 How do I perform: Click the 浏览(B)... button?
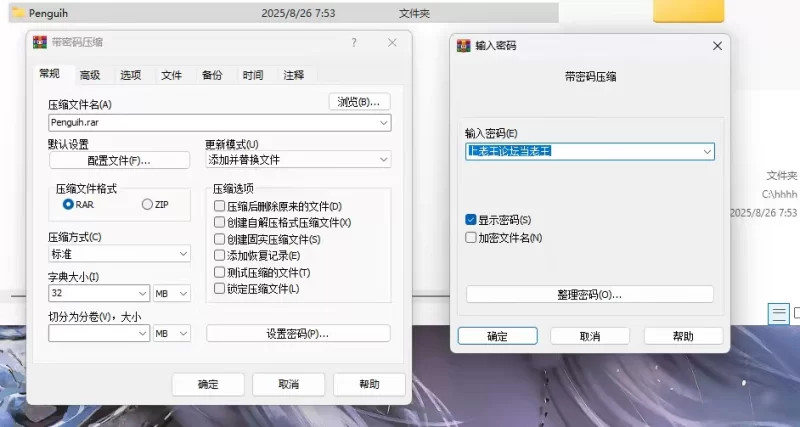coord(360,102)
